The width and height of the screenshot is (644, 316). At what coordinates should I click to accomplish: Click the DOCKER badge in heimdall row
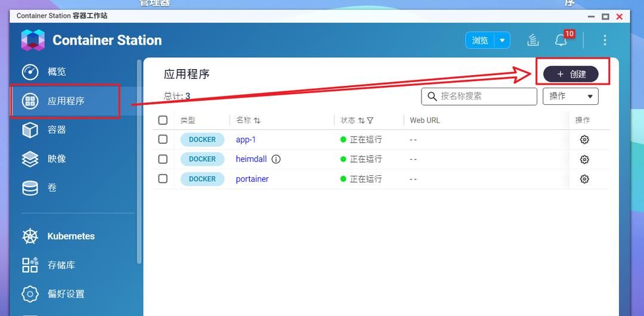202,159
